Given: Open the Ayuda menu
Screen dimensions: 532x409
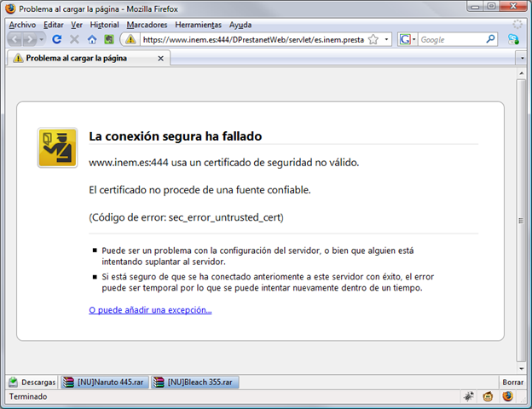Looking at the screenshot, I should coord(240,25).
